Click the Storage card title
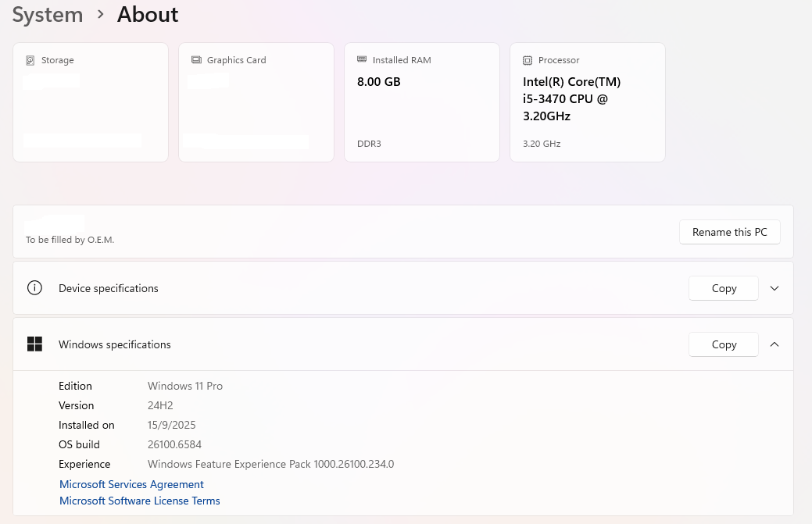 pyautogui.click(x=58, y=60)
